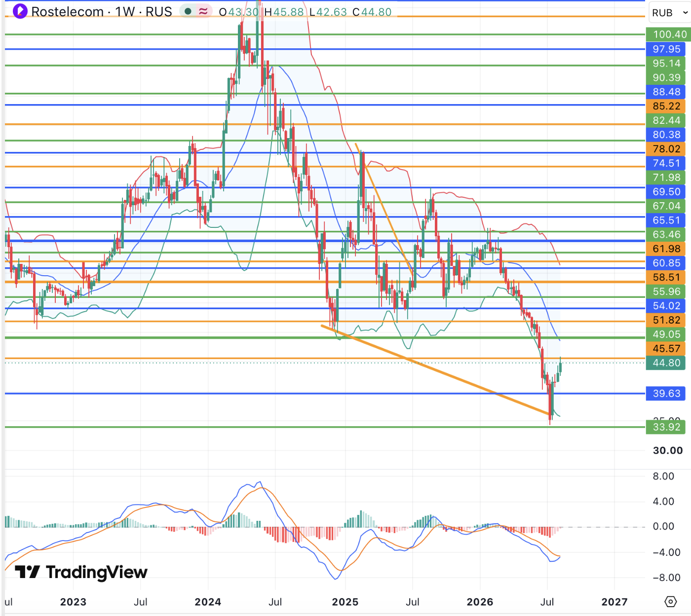Click the 0.00 MACD axis value
The height and width of the screenshot is (616, 691).
pyautogui.click(x=663, y=527)
